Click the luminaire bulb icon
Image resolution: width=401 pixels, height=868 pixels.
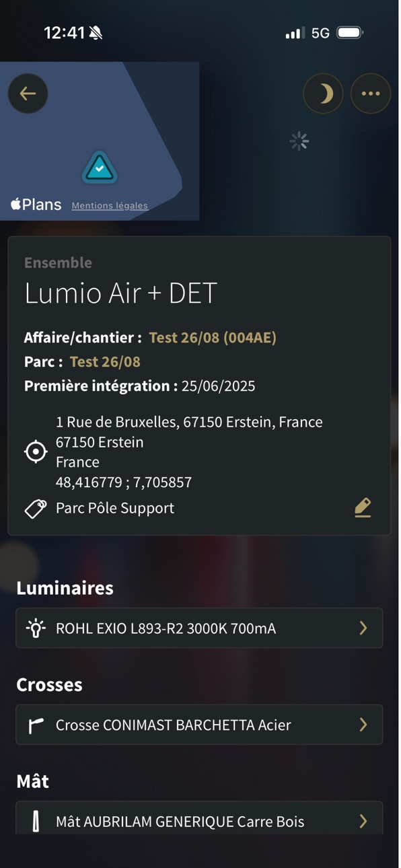point(36,628)
